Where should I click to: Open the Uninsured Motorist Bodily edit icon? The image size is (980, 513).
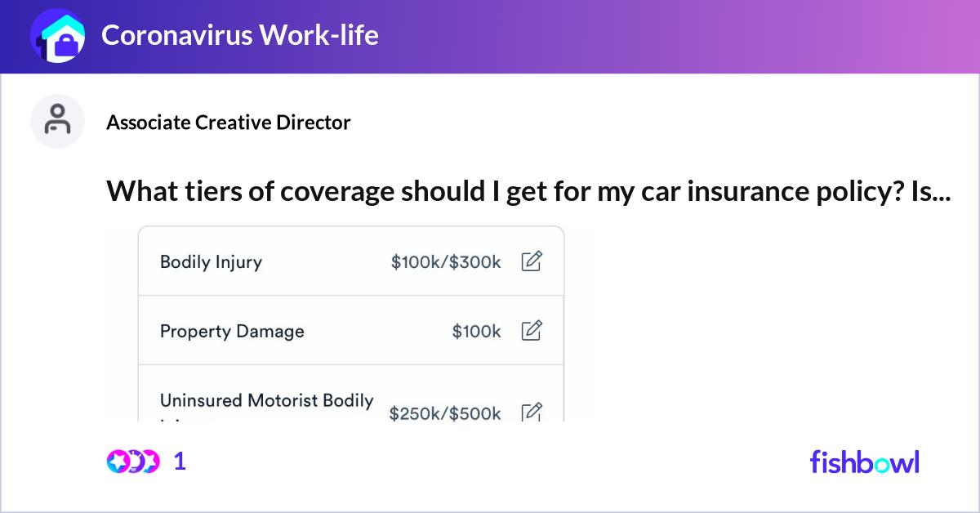click(532, 412)
